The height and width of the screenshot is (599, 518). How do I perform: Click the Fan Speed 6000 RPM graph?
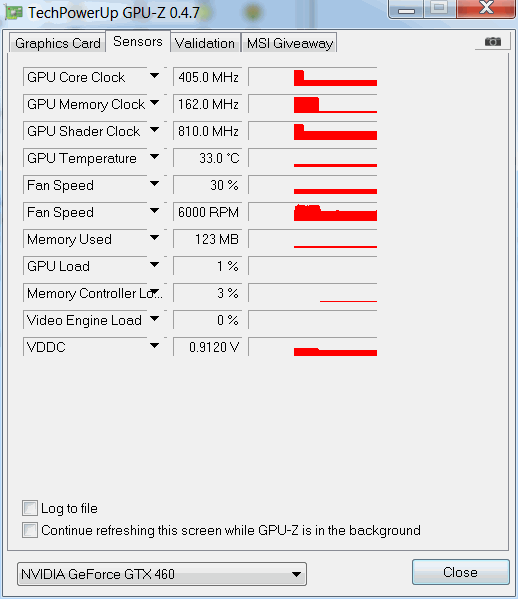pos(313,212)
